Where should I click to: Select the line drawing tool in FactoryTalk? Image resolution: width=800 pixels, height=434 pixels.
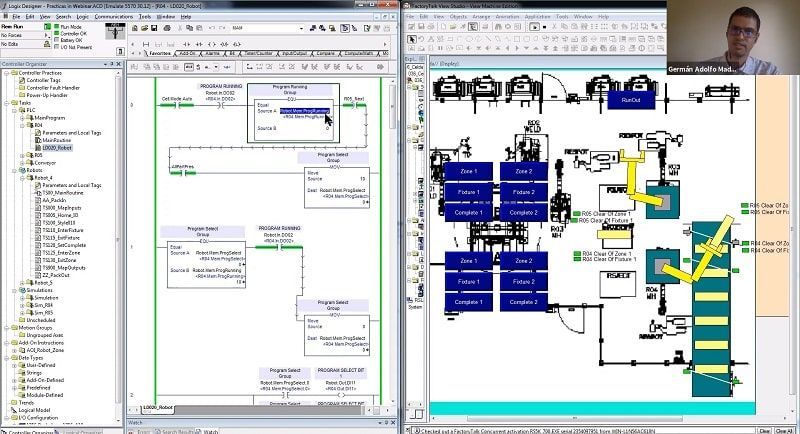(x=488, y=39)
